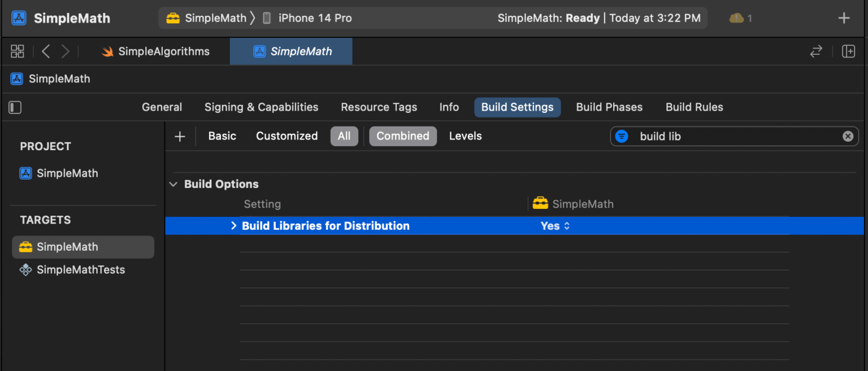Click the Setting column header
Image resolution: width=868 pixels, height=371 pixels.
[x=262, y=204]
